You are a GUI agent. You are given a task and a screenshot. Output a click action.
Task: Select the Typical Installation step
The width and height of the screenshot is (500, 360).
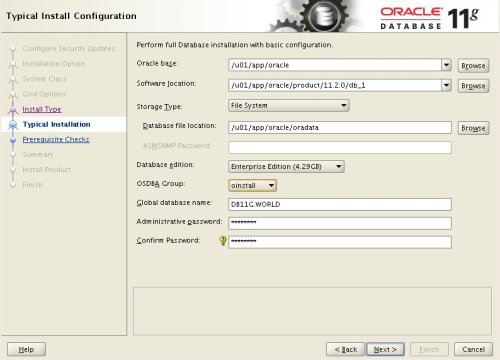[x=57, y=124]
